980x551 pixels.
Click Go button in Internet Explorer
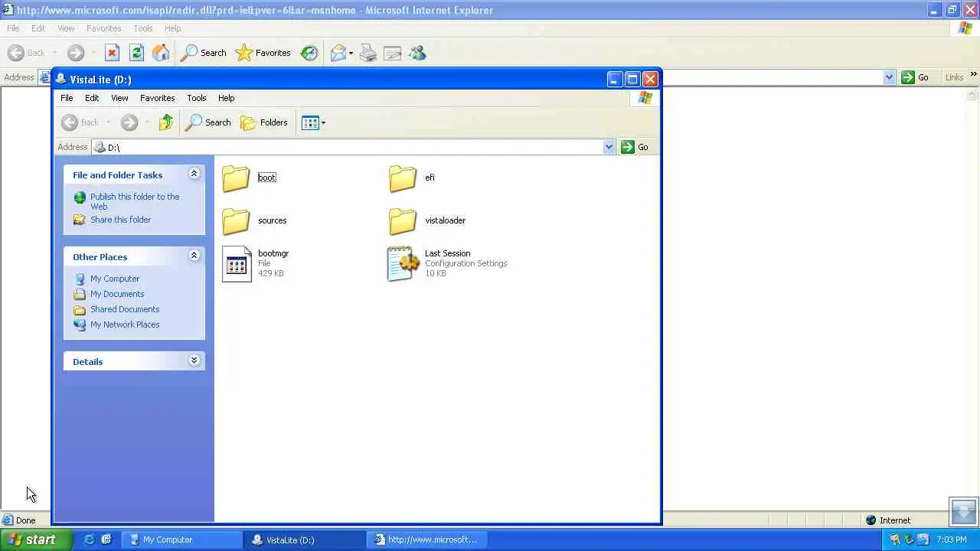pyautogui.click(x=916, y=77)
